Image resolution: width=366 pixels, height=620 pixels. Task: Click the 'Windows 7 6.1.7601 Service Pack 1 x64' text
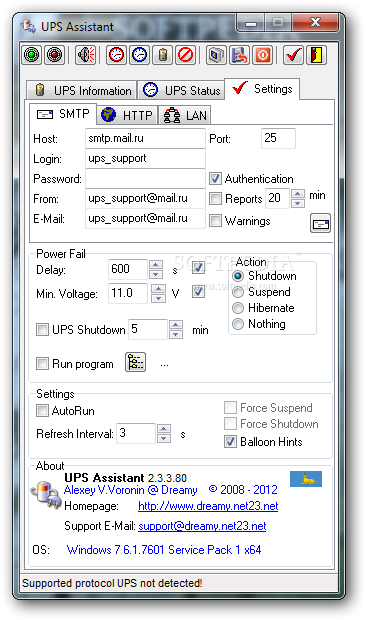click(164, 550)
